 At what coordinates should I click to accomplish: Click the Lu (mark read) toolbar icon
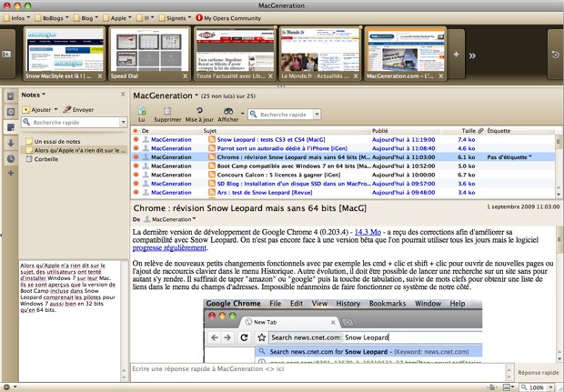pos(142,111)
